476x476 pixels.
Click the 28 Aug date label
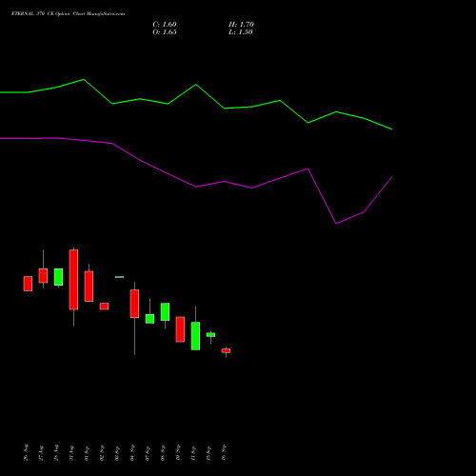tap(56, 452)
